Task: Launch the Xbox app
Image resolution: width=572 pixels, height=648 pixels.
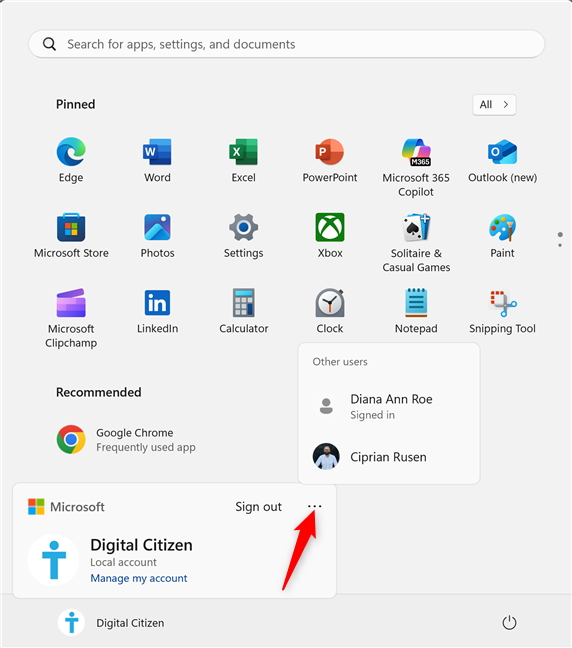Action: click(330, 236)
